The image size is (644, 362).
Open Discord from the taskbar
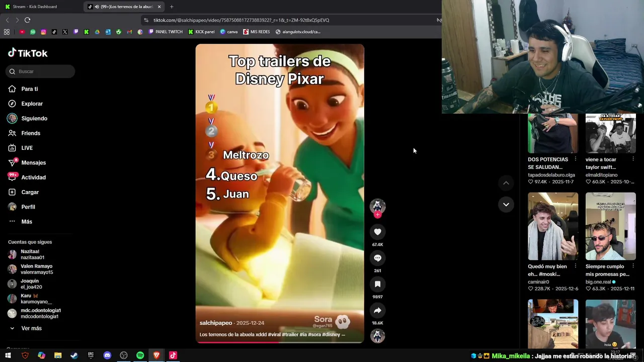107,355
